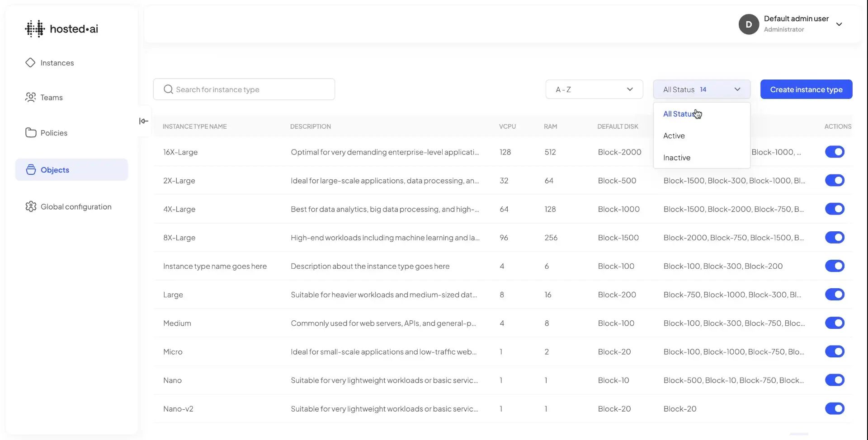
Task: Click the Create instance type button
Action: click(x=806, y=89)
